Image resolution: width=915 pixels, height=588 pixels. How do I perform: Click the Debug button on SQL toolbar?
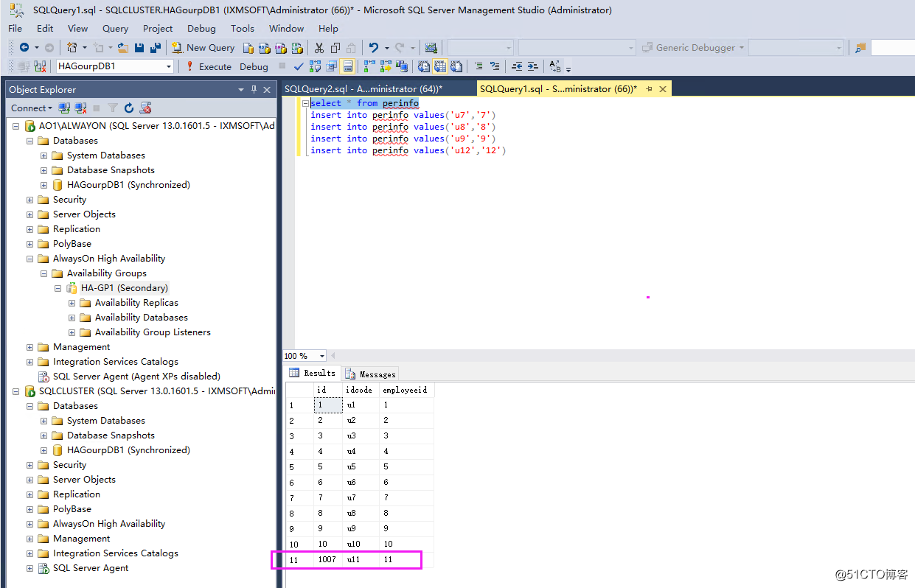254,66
